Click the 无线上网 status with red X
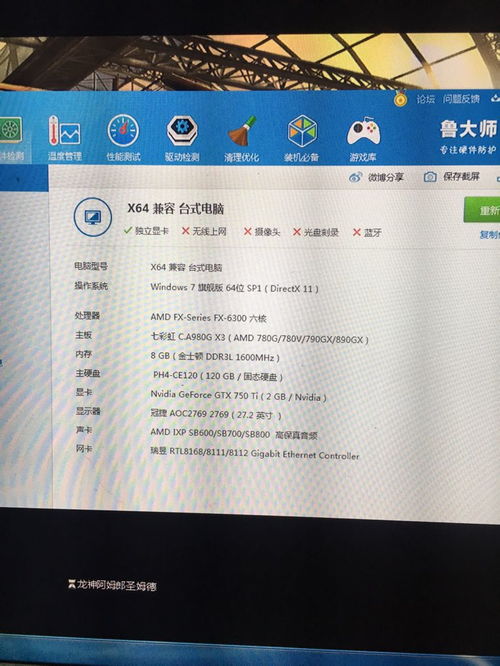This screenshot has width=500, height=666. point(204,231)
